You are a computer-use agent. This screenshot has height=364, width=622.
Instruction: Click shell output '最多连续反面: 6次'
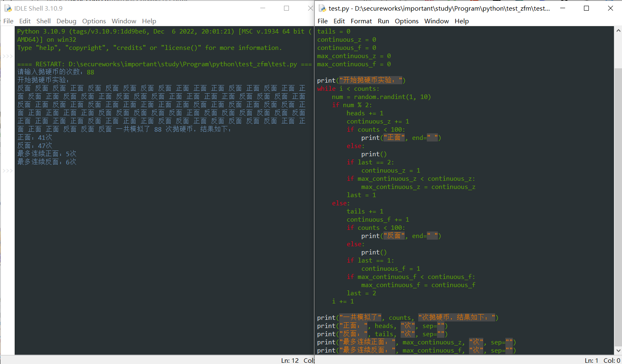click(x=47, y=162)
